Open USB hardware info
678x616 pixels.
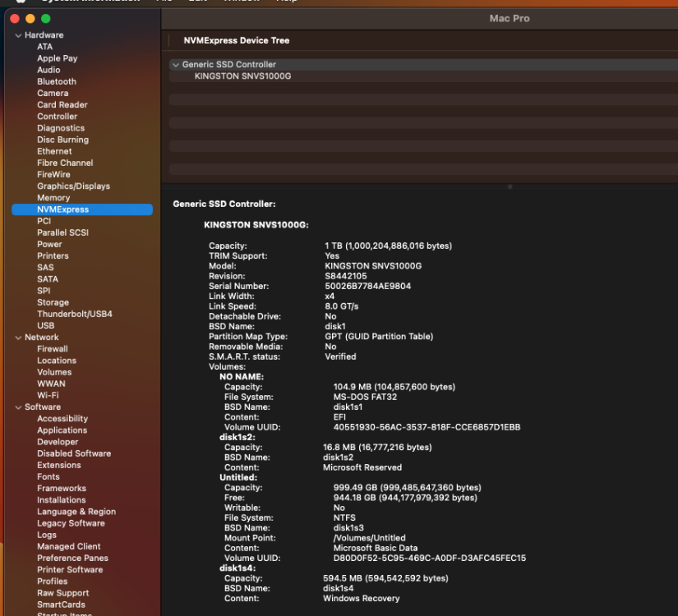pos(45,326)
